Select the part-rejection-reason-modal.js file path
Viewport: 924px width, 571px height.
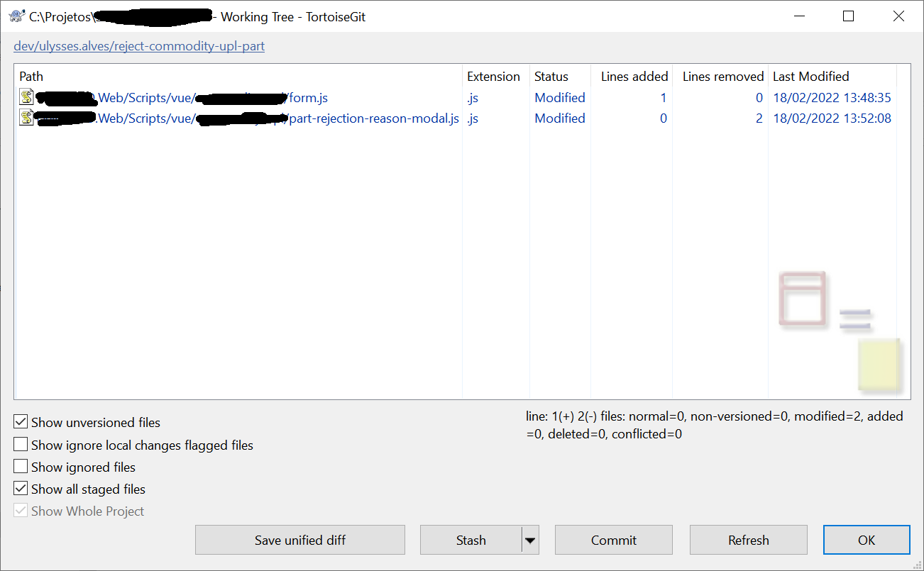pos(247,118)
